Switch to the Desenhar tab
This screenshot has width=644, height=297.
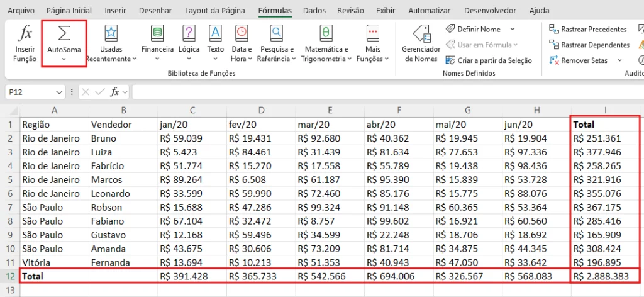pos(156,11)
